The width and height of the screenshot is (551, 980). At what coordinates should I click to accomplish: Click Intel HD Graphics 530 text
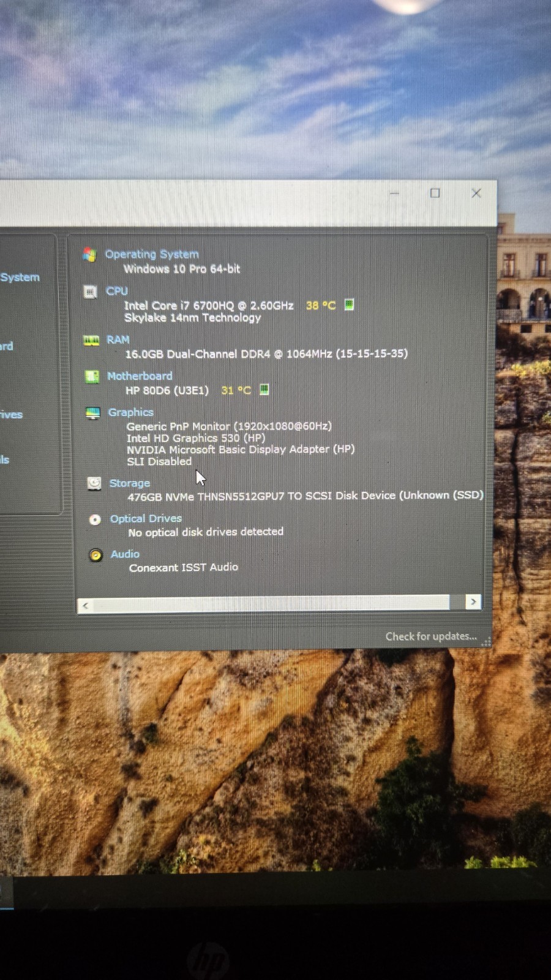pos(196,437)
